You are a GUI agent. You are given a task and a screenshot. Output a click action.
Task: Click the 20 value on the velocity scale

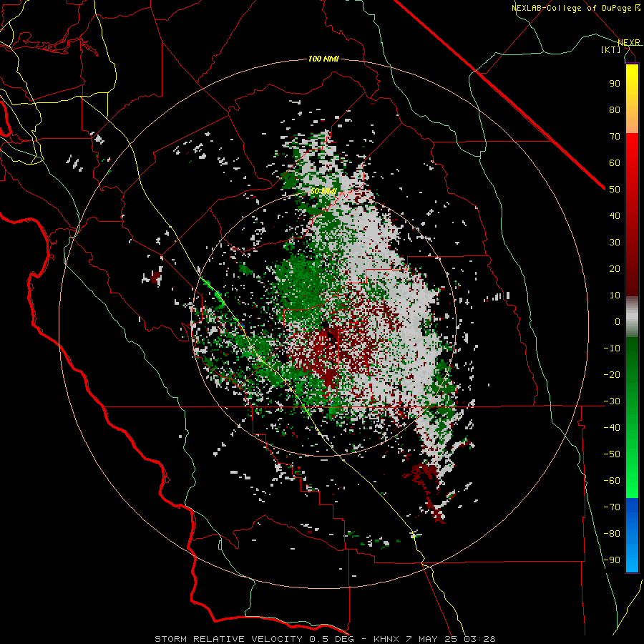615,268
